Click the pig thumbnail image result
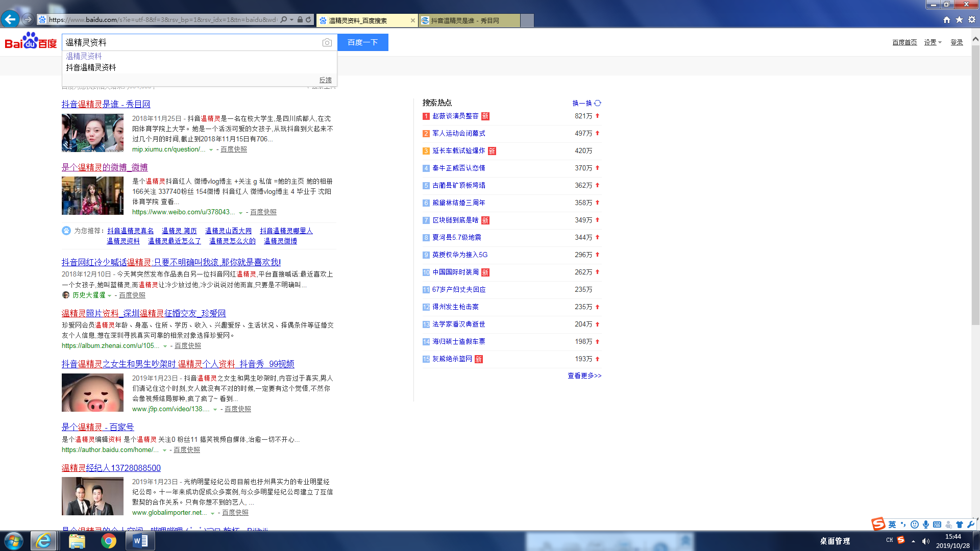The height and width of the screenshot is (551, 980). click(92, 392)
